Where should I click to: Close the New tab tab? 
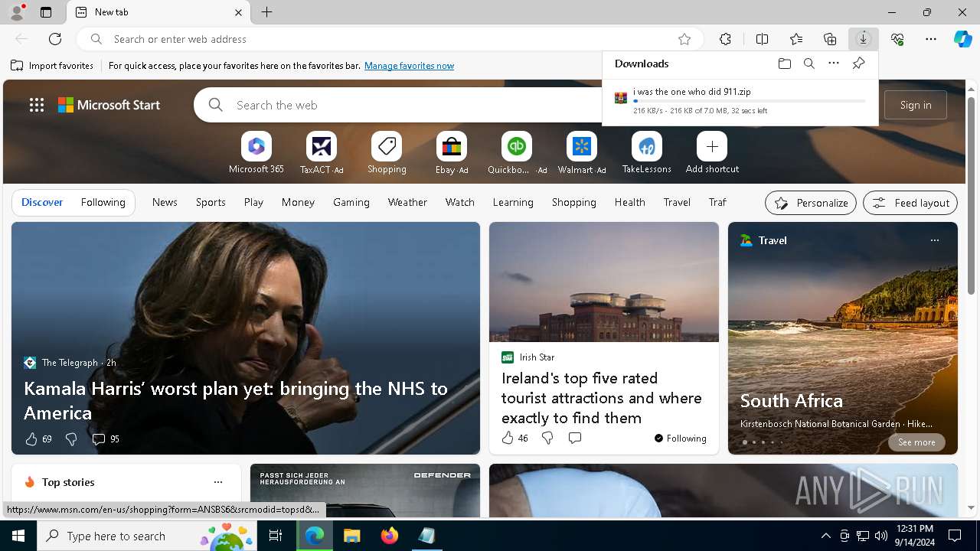(x=238, y=12)
